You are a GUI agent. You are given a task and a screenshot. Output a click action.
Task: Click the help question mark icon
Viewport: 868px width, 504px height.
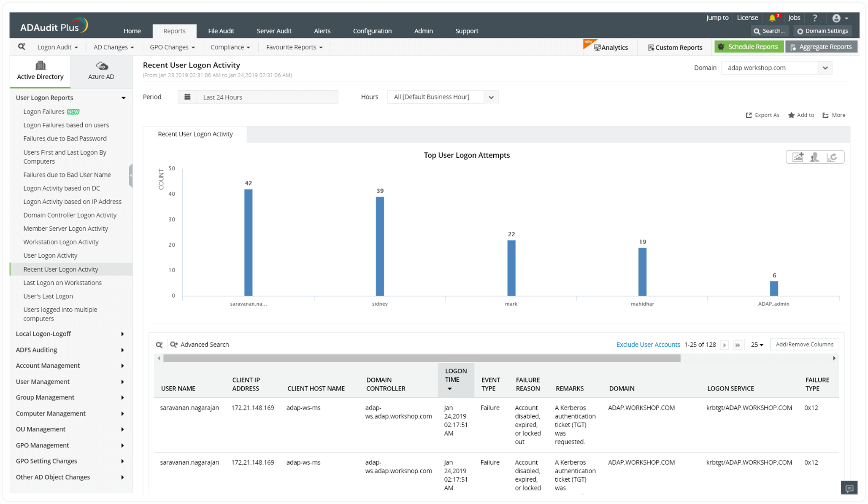coord(815,18)
